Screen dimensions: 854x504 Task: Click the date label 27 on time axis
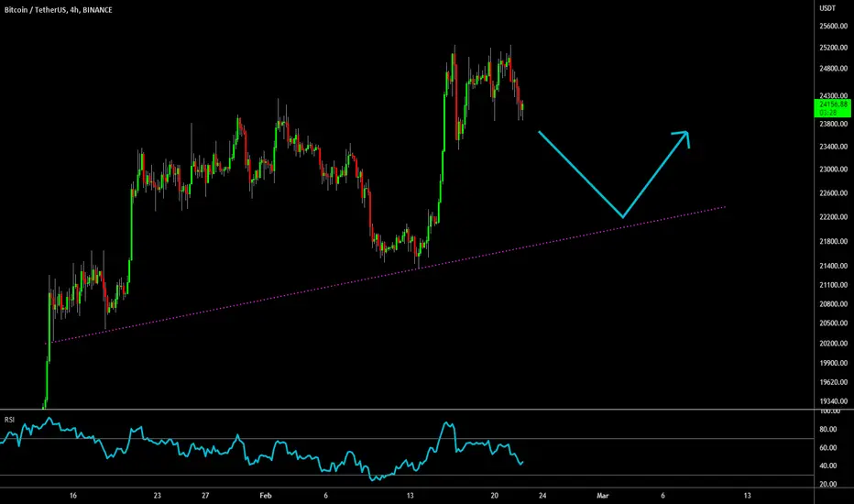tap(205, 495)
